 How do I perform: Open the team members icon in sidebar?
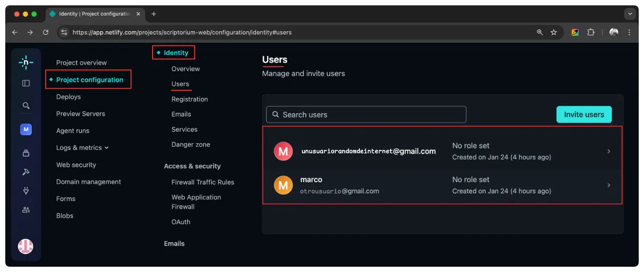[x=26, y=210]
